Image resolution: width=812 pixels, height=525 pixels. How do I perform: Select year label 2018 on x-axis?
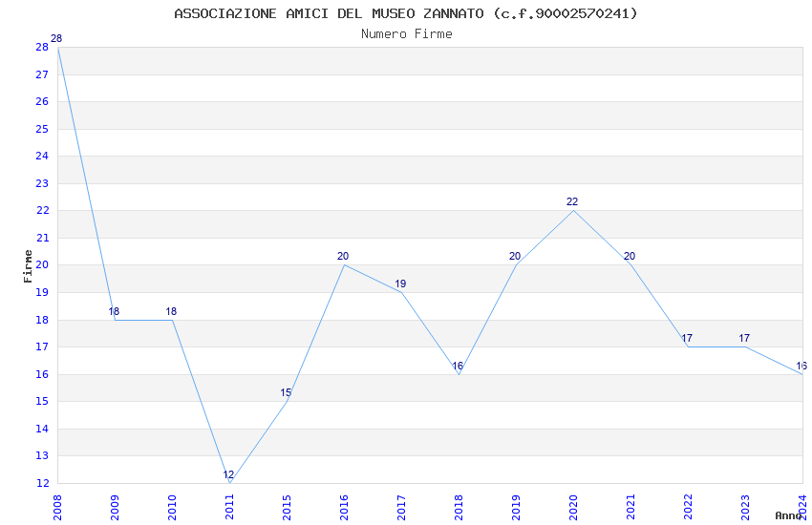459,507
